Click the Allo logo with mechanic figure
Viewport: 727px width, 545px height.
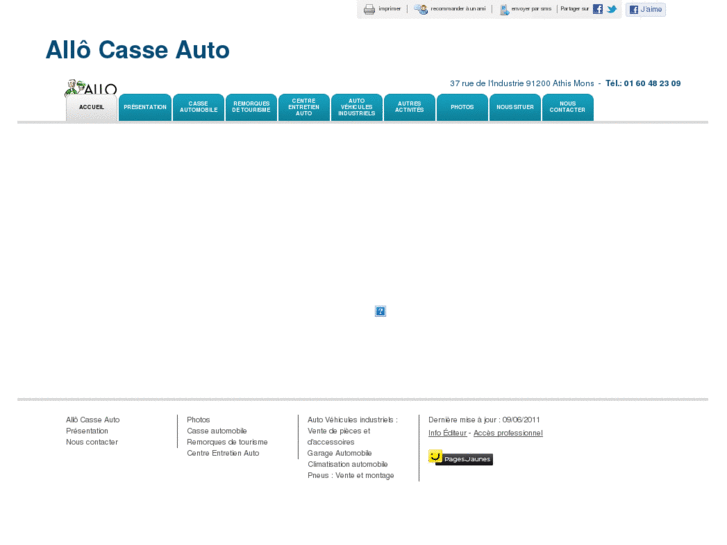tap(91, 87)
